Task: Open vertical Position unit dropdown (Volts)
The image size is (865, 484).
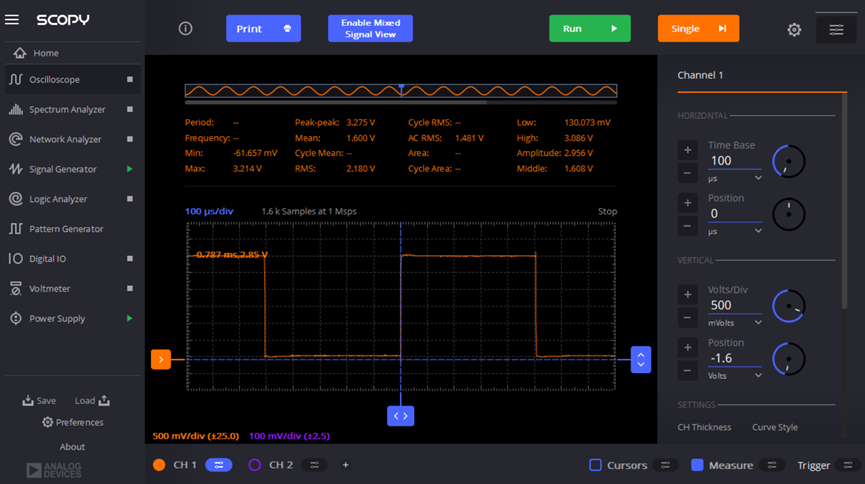Action: [x=735, y=376]
